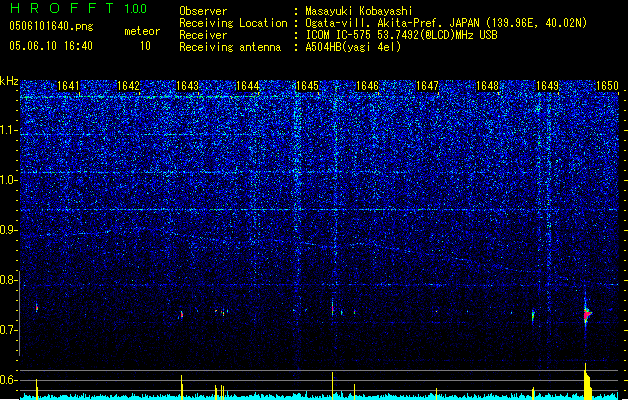The width and height of the screenshot is (629, 400).
Task: Click the 1649 time marker
Action: [547, 86]
